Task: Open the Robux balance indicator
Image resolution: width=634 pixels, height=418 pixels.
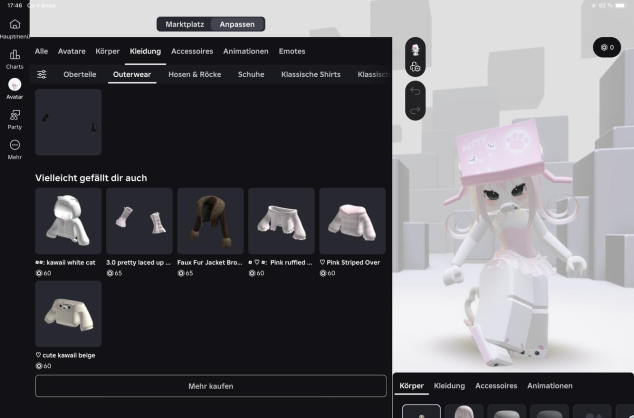Action: click(x=606, y=47)
